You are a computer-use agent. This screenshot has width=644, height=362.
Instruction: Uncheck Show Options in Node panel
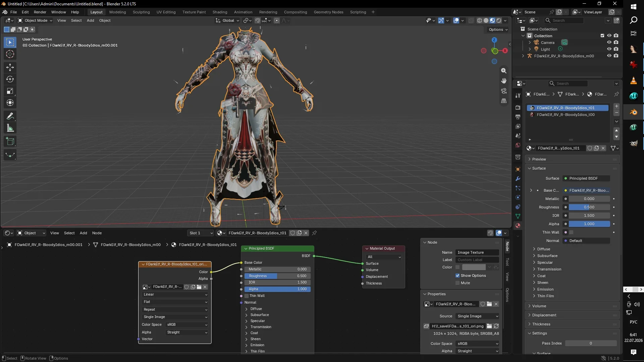[458, 276]
